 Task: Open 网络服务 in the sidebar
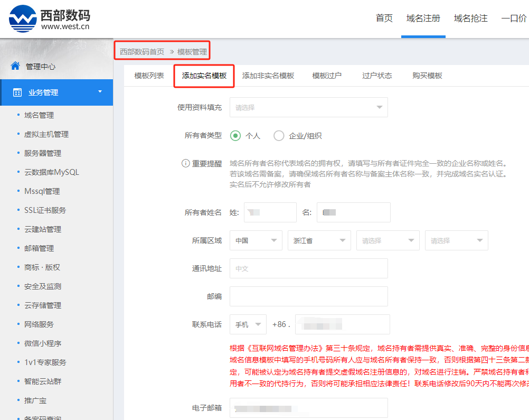[x=39, y=324]
